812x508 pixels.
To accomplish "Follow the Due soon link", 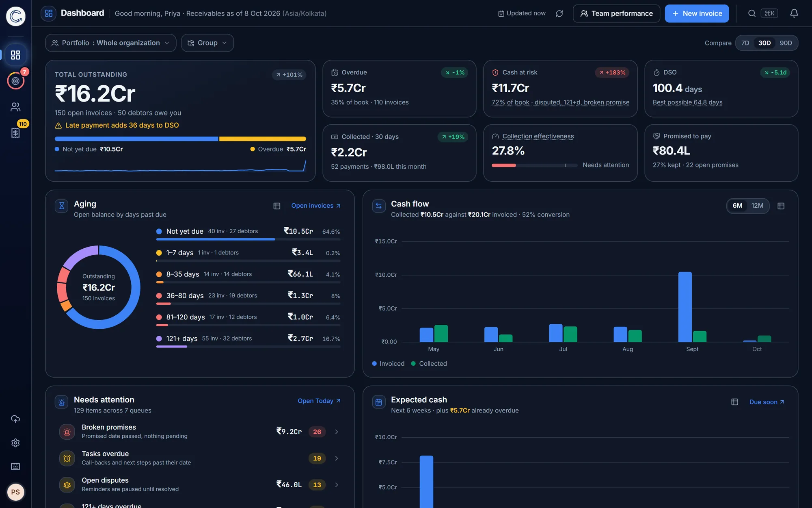I will (767, 402).
